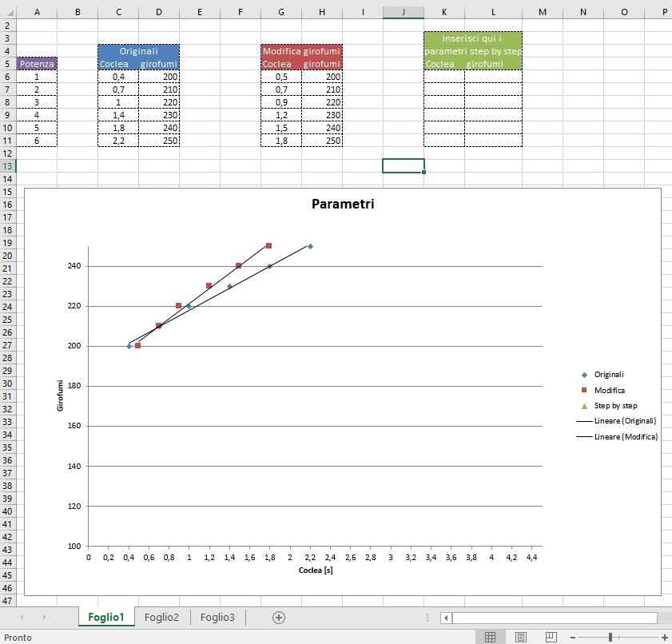Select the Step by step legend entry
This screenshot has height=644, width=672.
[x=609, y=406]
